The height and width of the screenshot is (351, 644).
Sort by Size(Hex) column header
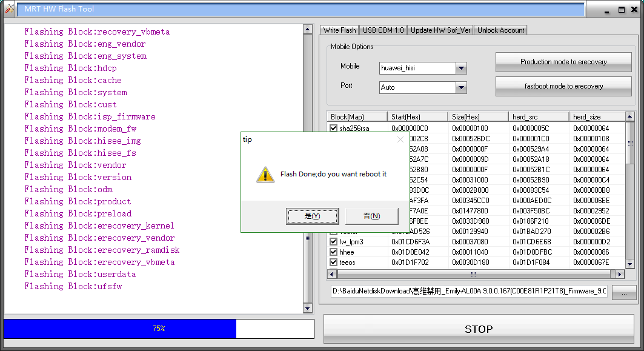click(478, 117)
